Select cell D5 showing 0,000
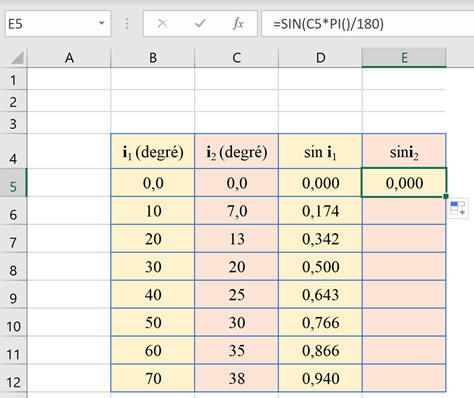The height and width of the screenshot is (398, 474). tap(320, 183)
